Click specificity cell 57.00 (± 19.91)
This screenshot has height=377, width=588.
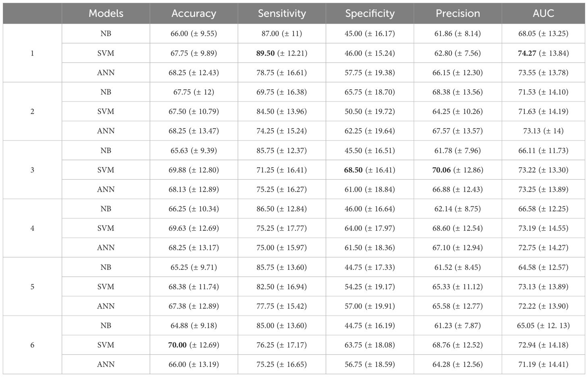tap(370, 306)
